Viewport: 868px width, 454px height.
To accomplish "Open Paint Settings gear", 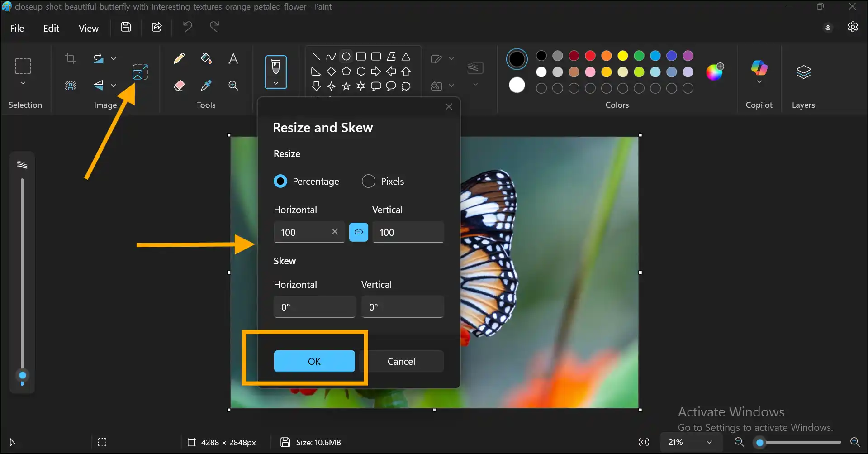I will coord(853,27).
